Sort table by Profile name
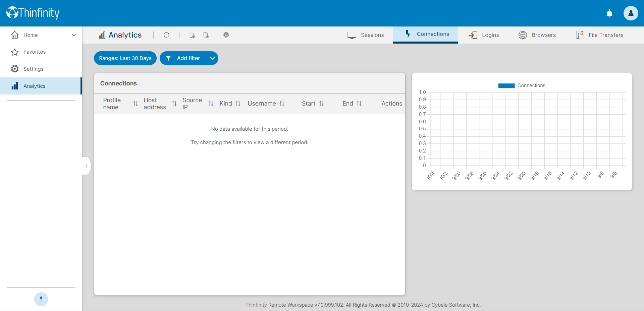Screen dimensions: 644x311 136,104
